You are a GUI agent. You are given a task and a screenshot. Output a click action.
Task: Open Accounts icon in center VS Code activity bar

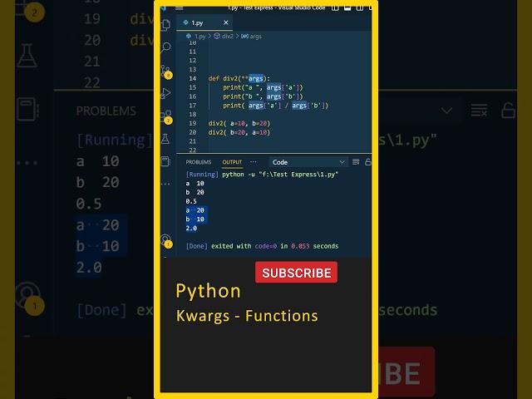click(x=165, y=240)
